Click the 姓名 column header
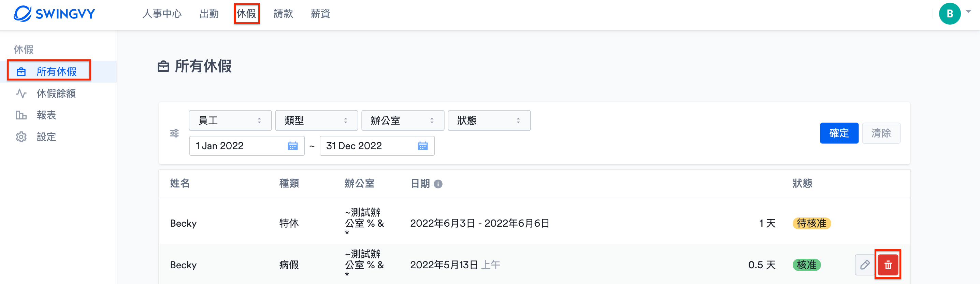 (179, 184)
